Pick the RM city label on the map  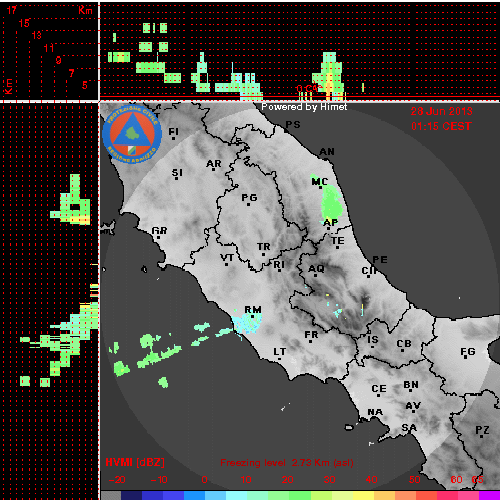[253, 310]
